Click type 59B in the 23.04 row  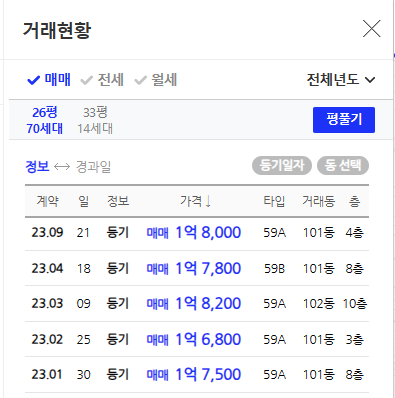[x=275, y=269]
